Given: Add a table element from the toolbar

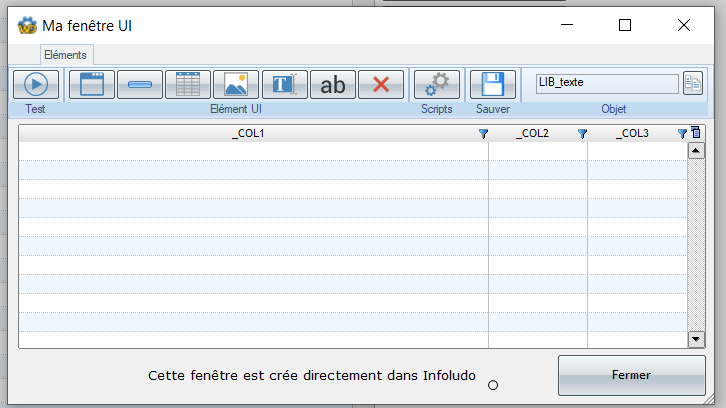Looking at the screenshot, I should point(188,84).
